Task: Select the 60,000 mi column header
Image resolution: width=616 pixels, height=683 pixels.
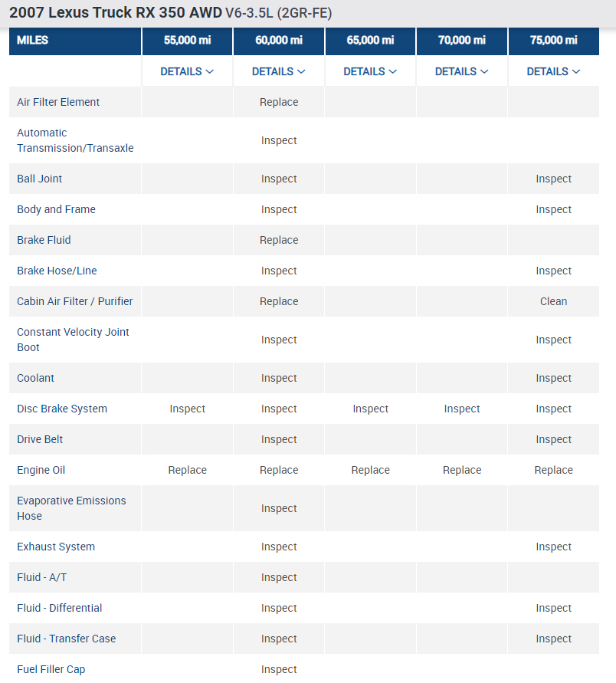Action: 279,40
